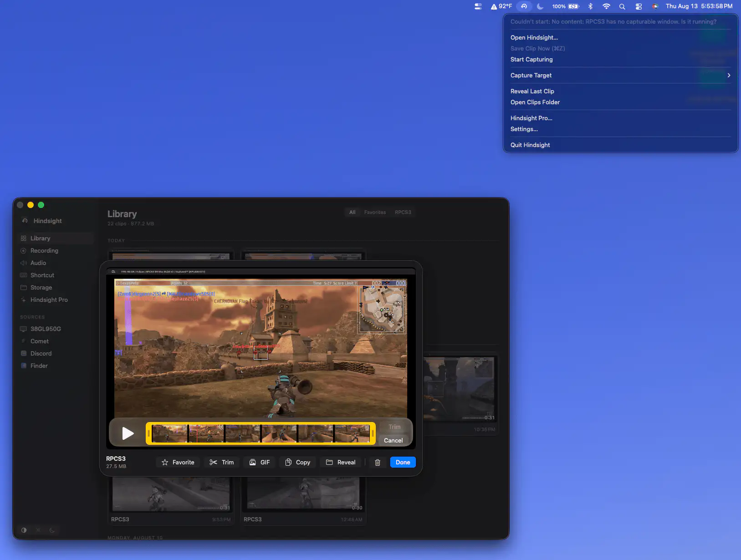
Task: Switch to the Favorites filter tab
Action: tap(375, 212)
